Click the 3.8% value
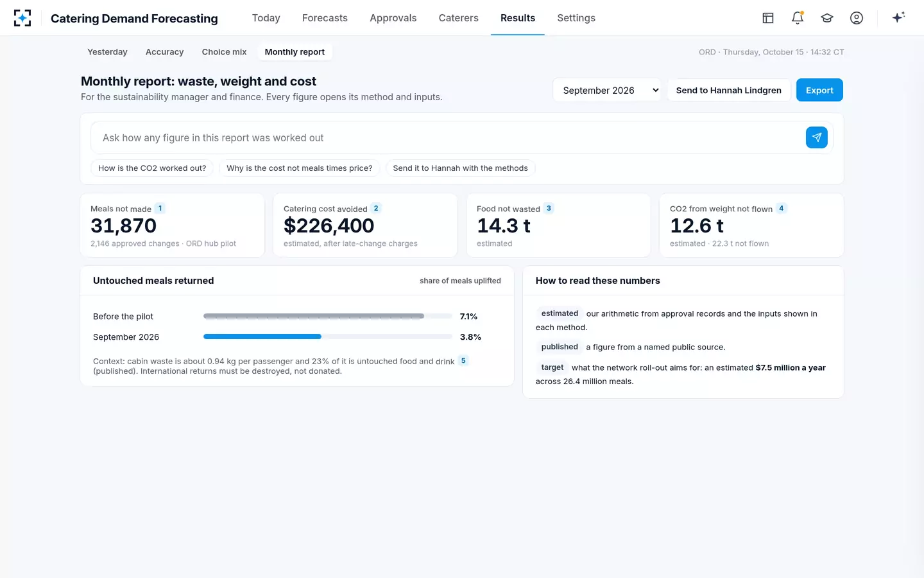This screenshot has height=578, width=924. (470, 337)
